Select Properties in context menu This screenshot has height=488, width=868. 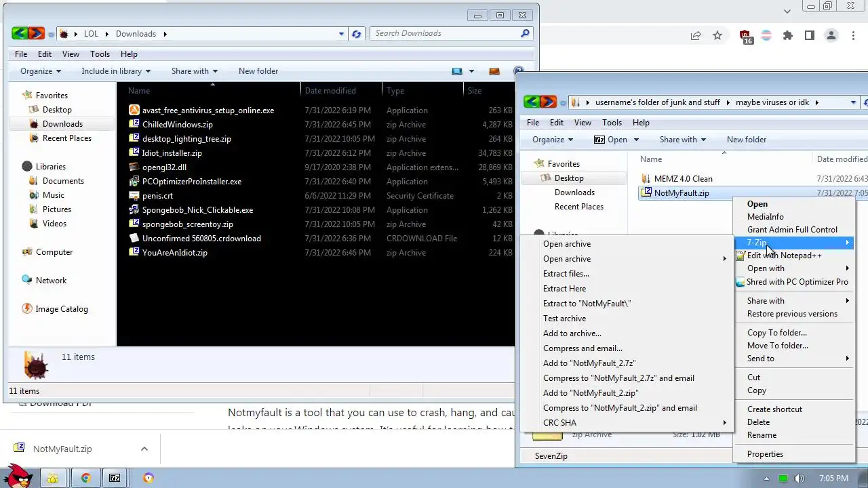point(765,454)
